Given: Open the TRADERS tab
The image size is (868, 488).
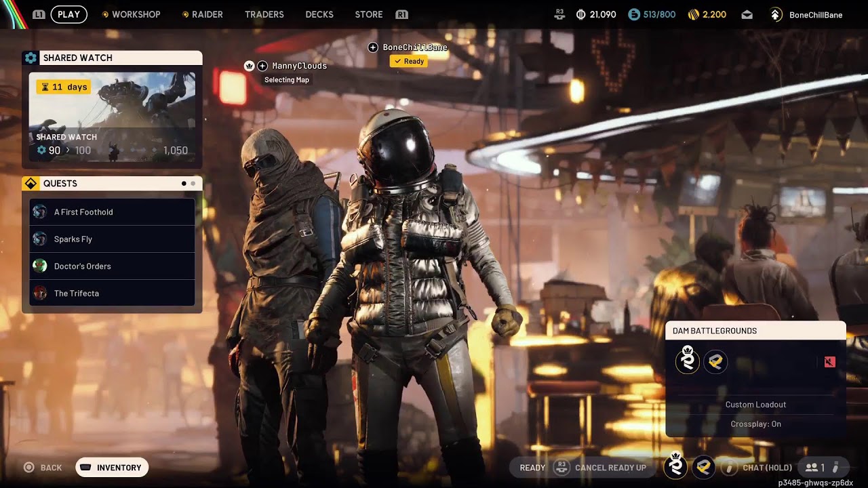Looking at the screenshot, I should pos(264,14).
